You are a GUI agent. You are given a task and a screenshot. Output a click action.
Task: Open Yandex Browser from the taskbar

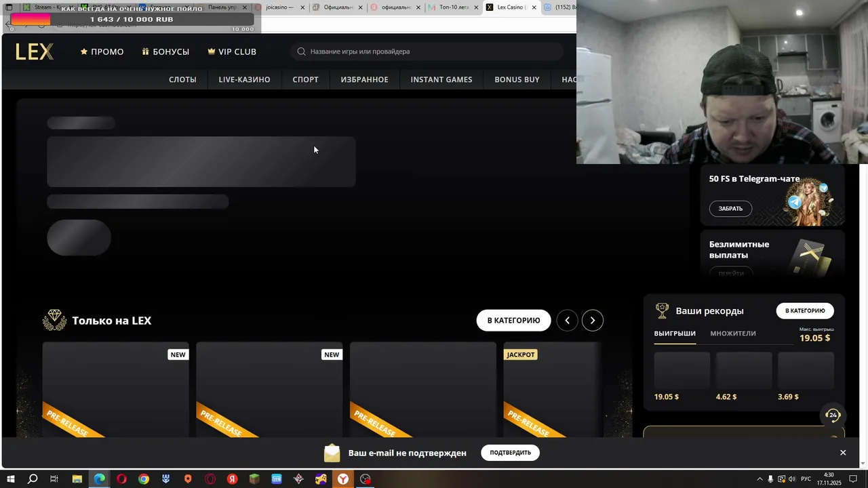point(344,479)
